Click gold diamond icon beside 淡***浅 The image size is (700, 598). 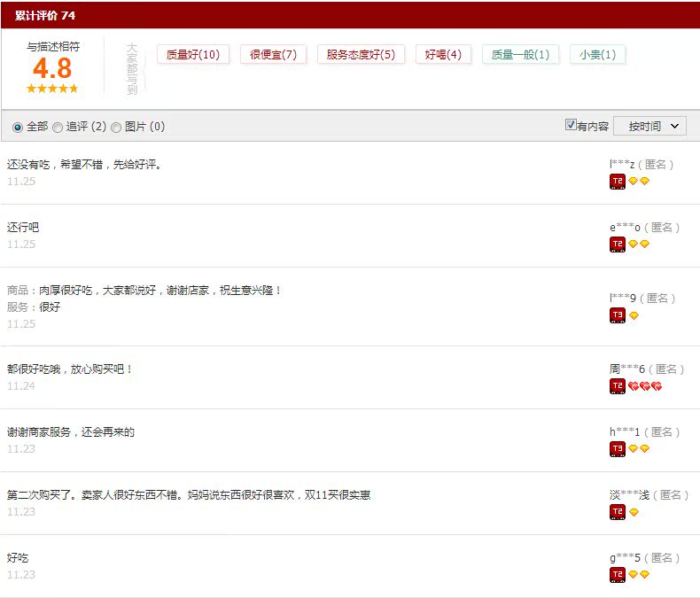pyautogui.click(x=634, y=512)
